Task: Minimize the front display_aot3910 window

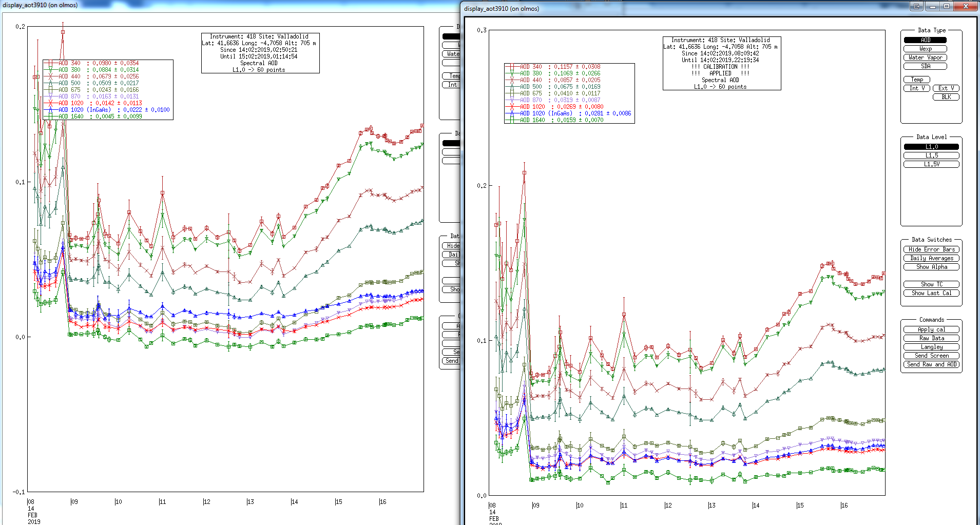Action: tap(932, 6)
